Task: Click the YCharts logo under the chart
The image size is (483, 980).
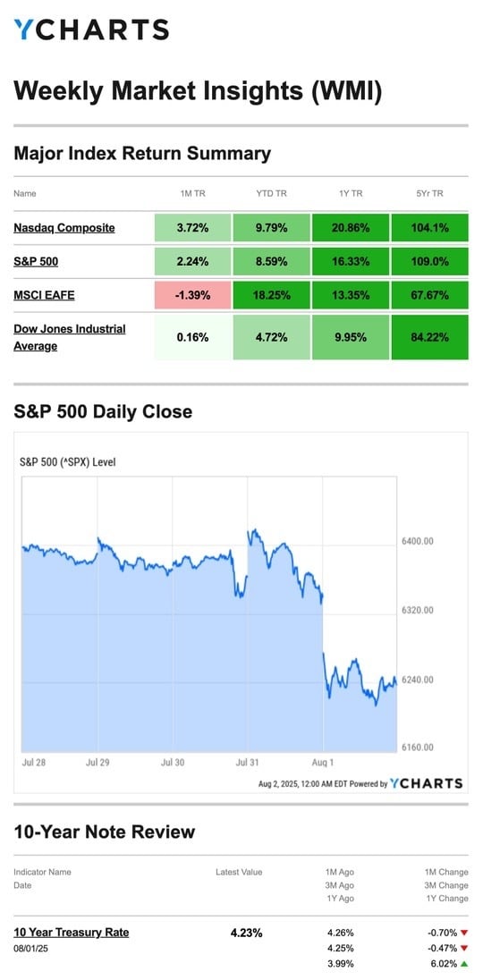Action: tap(426, 783)
